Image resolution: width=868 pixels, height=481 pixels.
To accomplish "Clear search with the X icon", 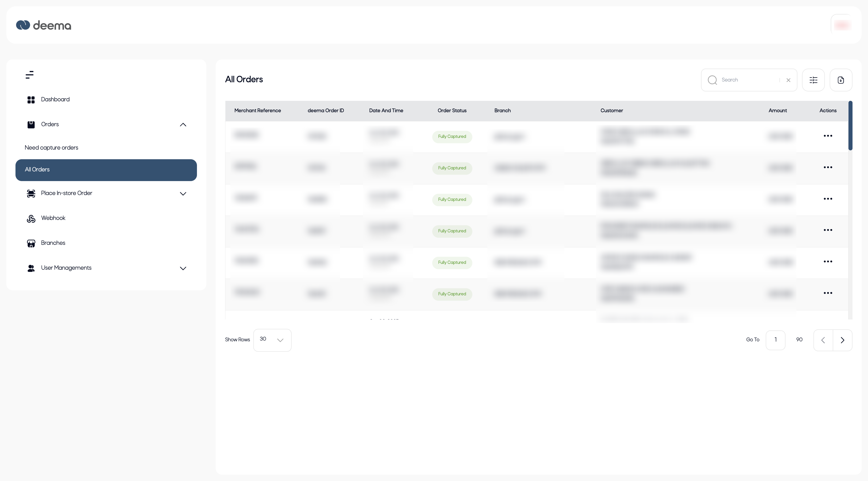I will [x=788, y=80].
